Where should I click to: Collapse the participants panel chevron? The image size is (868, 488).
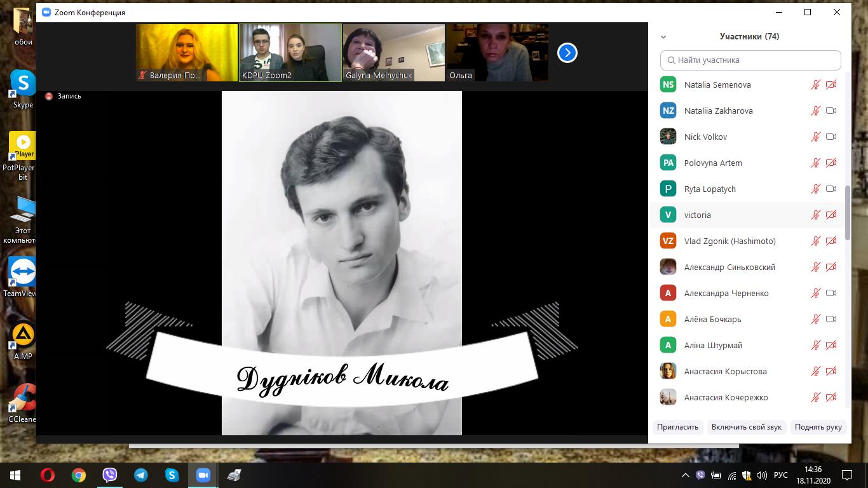tap(663, 37)
